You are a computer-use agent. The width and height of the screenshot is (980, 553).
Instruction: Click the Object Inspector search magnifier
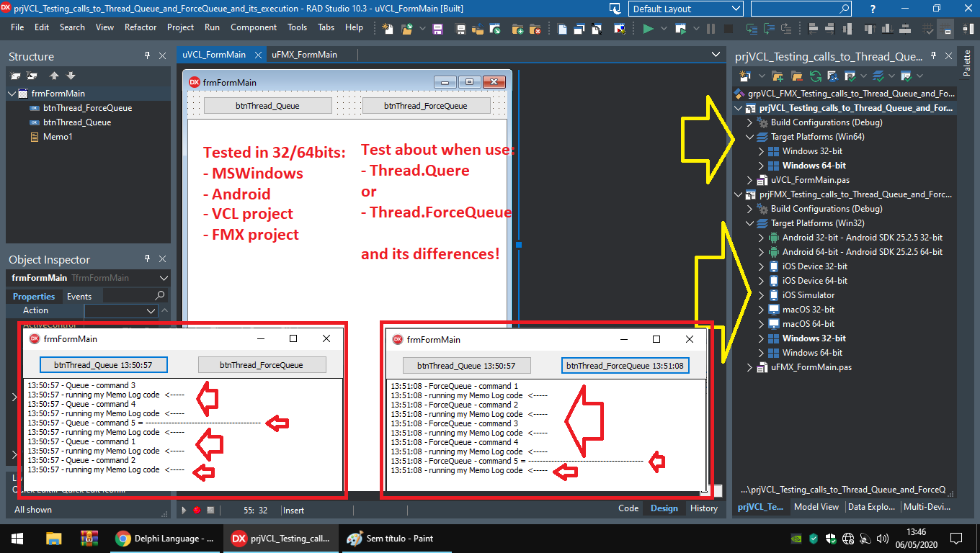click(160, 296)
